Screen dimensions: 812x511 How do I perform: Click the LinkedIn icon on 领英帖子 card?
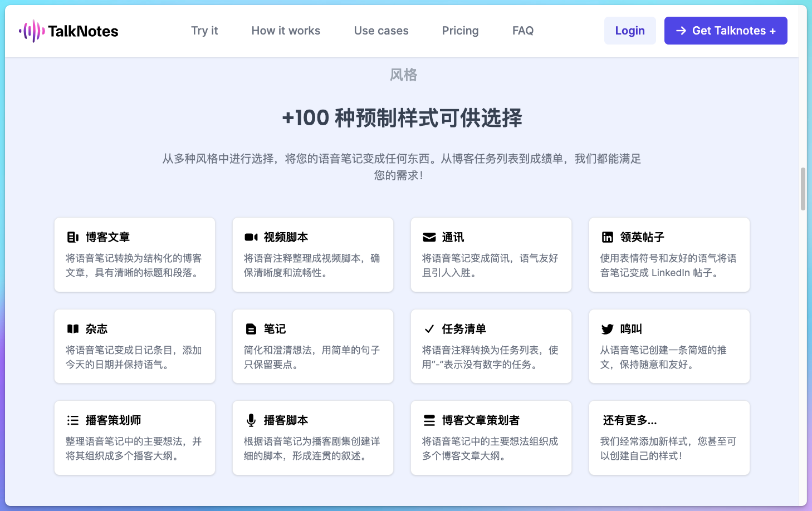click(x=608, y=237)
